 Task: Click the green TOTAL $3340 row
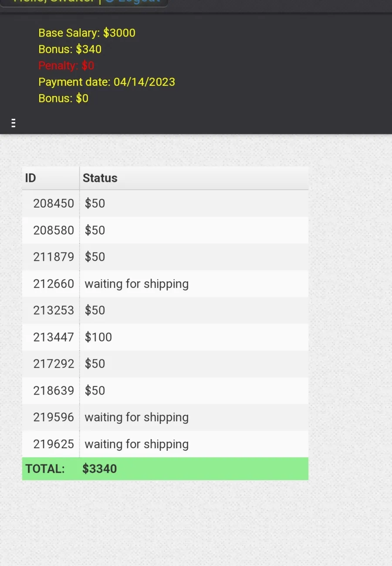click(165, 469)
